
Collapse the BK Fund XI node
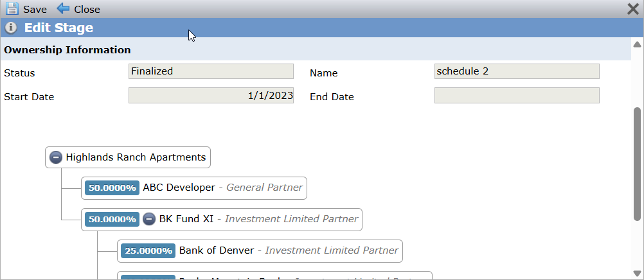pyautogui.click(x=149, y=219)
